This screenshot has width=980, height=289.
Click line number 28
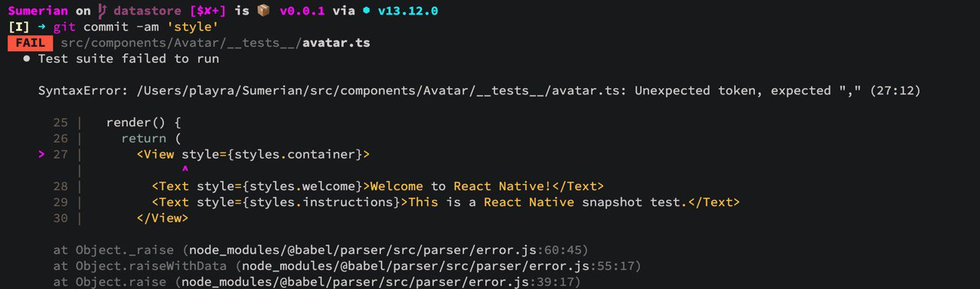pos(60,186)
